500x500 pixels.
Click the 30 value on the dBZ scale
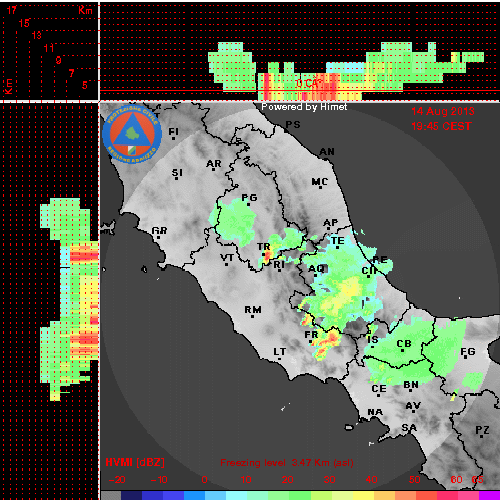(x=330, y=480)
